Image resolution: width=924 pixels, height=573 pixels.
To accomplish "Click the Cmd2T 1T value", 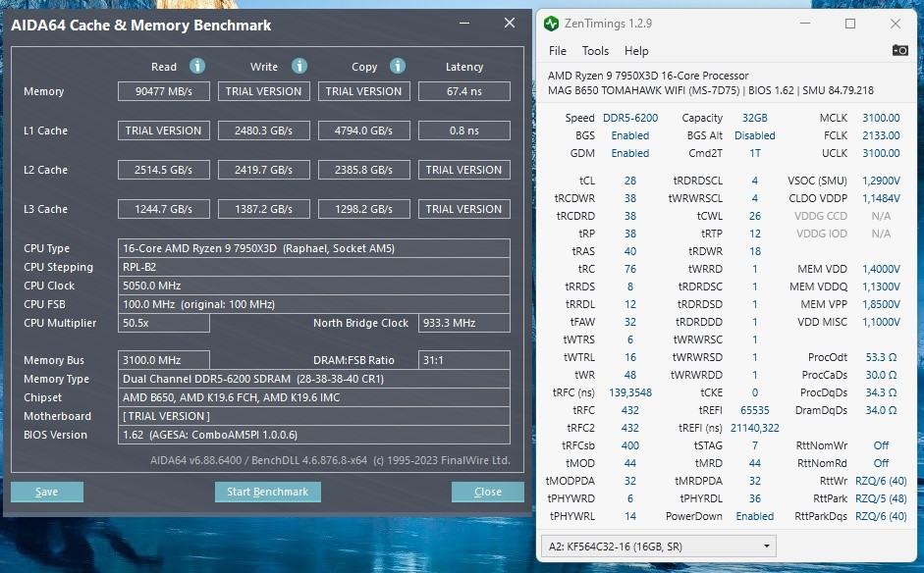I will (755, 153).
